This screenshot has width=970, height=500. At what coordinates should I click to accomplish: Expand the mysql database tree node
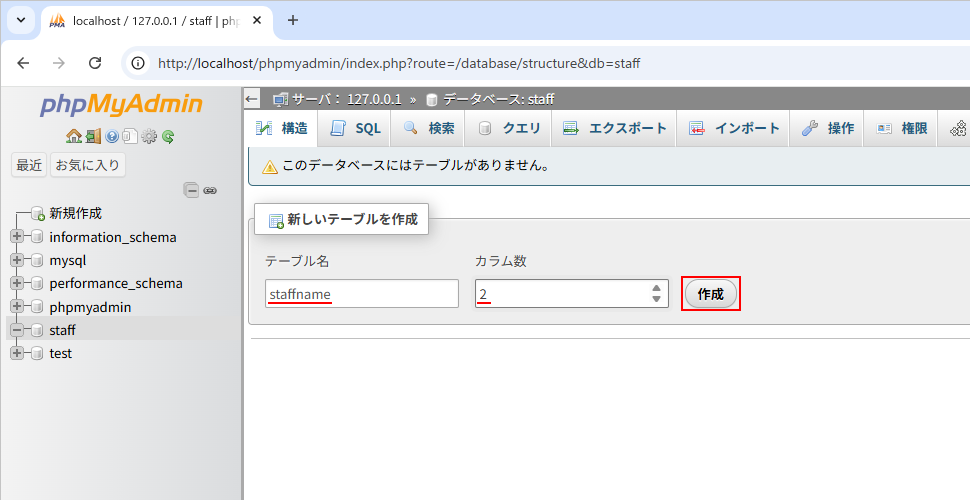coord(17,260)
